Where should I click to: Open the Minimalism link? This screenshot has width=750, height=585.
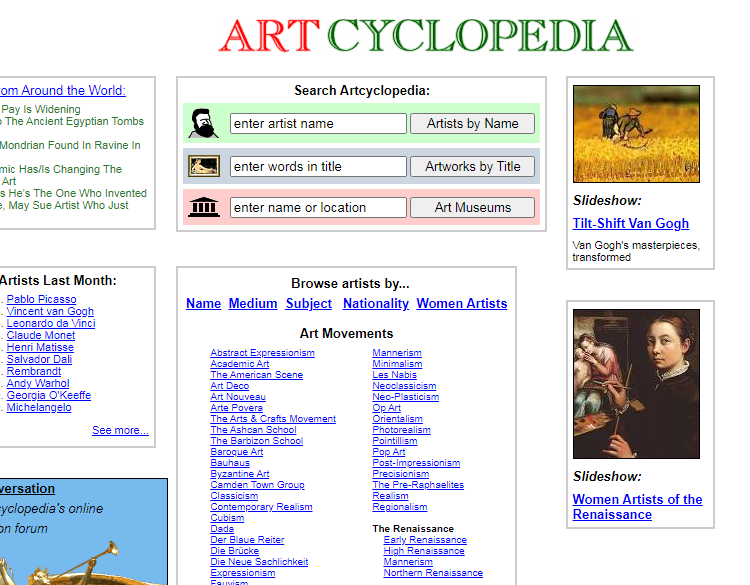point(397,364)
